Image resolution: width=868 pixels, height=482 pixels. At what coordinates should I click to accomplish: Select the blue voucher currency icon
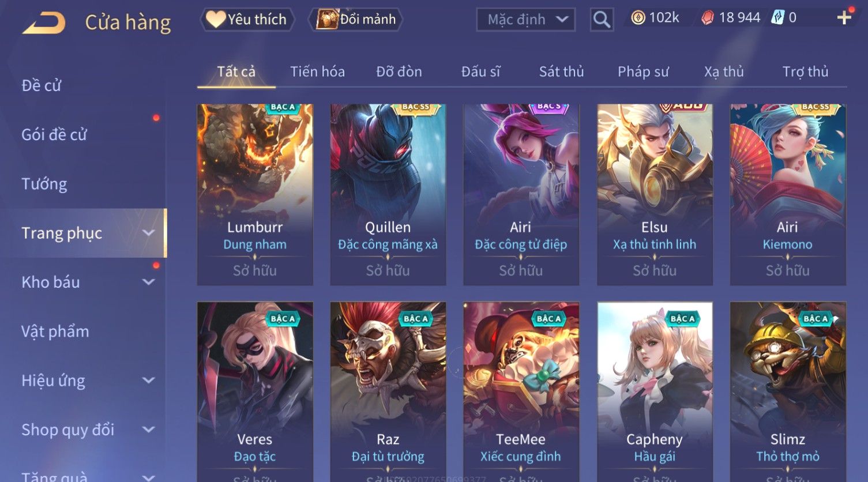778,18
